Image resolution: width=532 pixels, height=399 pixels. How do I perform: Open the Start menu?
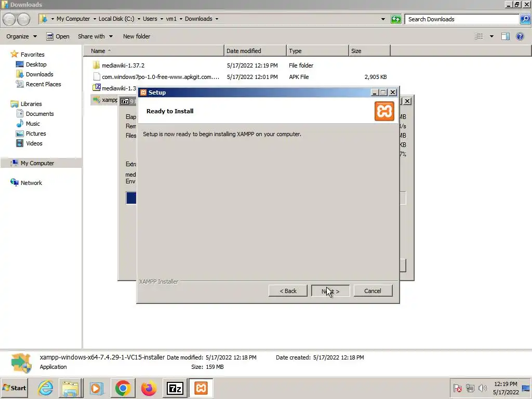(x=14, y=388)
